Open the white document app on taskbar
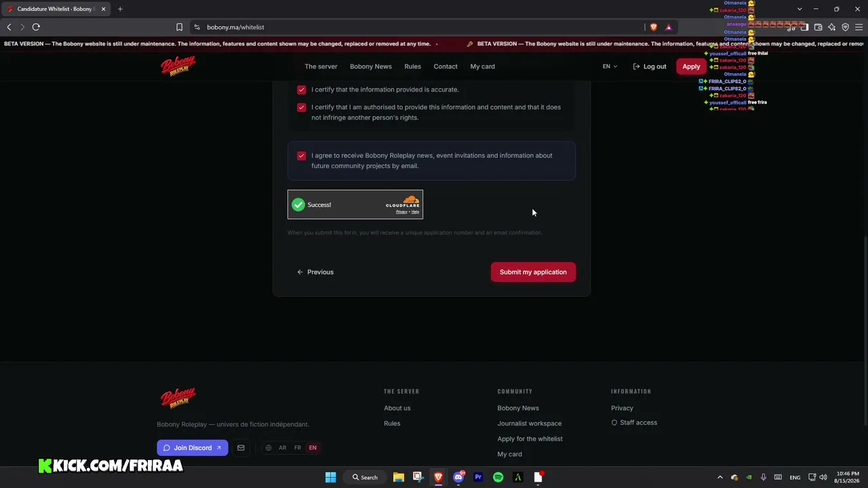This screenshot has height=488, width=868. [538, 477]
